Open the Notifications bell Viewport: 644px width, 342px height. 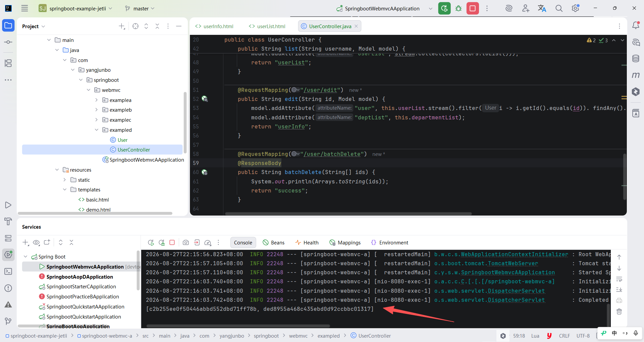click(636, 25)
